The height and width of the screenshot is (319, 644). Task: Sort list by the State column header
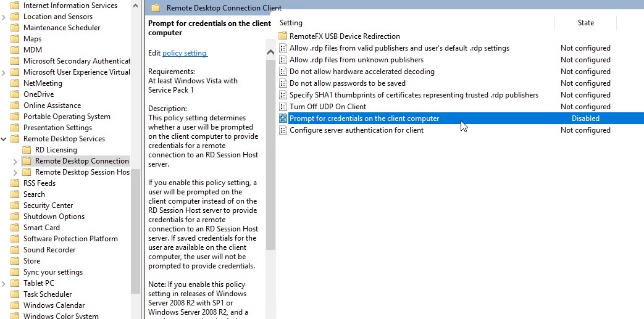pos(585,23)
